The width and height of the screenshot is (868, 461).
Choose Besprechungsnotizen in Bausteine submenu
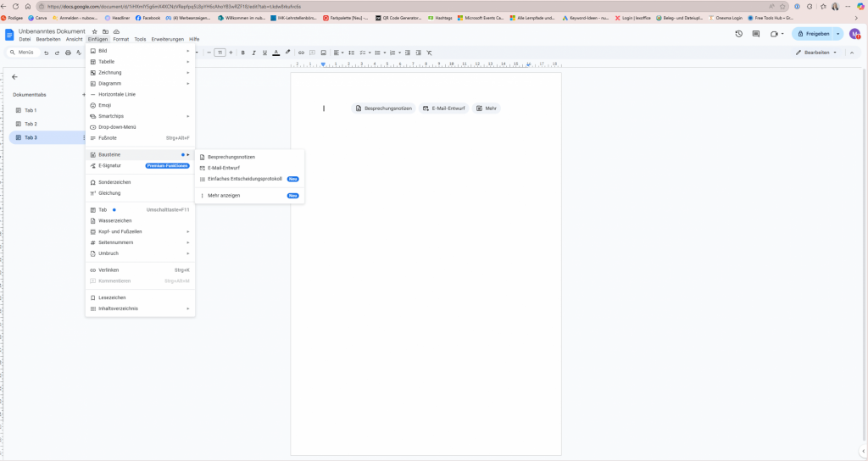(x=250, y=157)
